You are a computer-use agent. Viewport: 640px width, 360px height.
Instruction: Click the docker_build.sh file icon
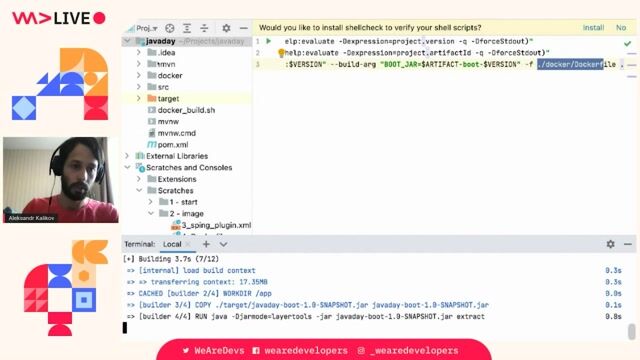click(152, 110)
